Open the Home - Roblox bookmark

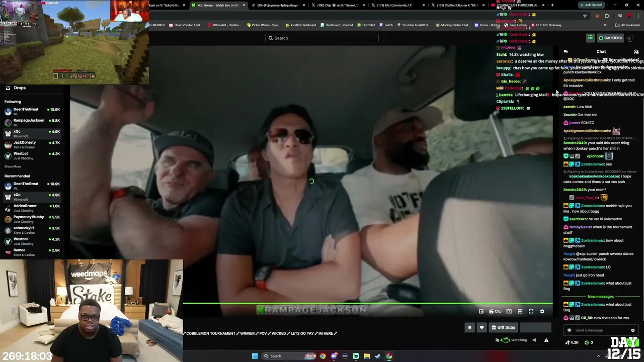tap(489, 25)
